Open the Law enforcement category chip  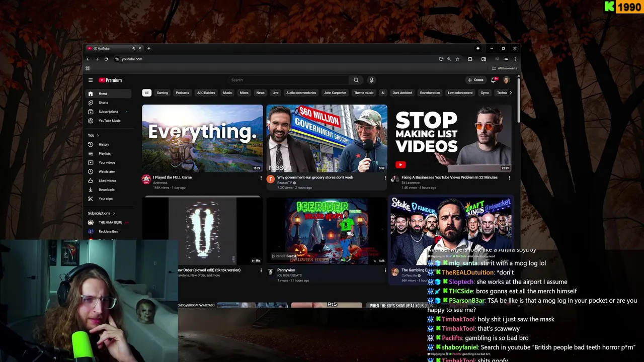pos(460,93)
